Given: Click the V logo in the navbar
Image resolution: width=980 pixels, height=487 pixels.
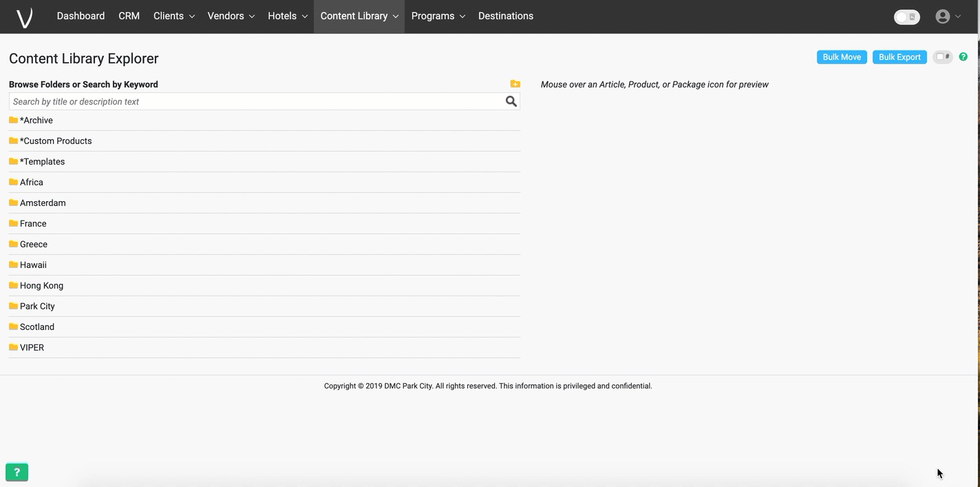Looking at the screenshot, I should pyautogui.click(x=25, y=17).
